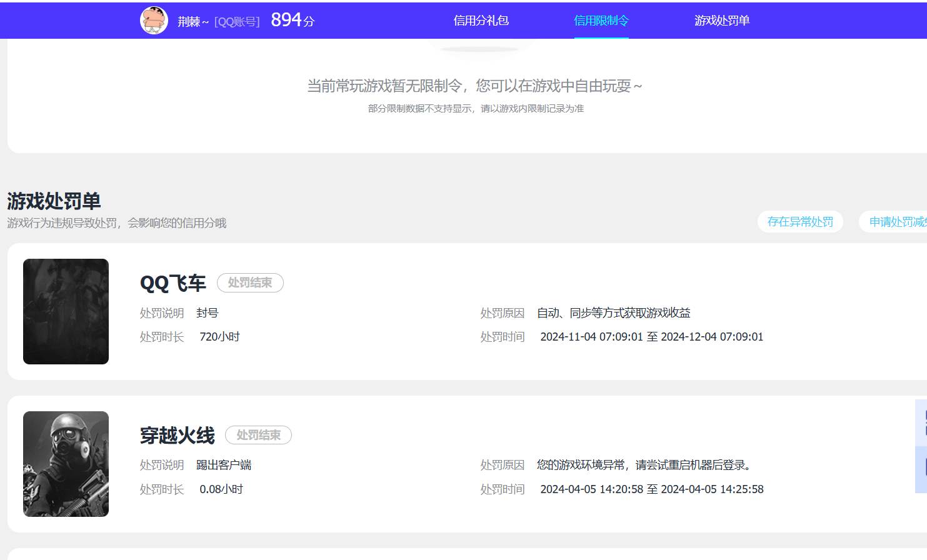The height and width of the screenshot is (560, 927).
Task: Open the 信用分礼包 tab
Action: [481, 21]
